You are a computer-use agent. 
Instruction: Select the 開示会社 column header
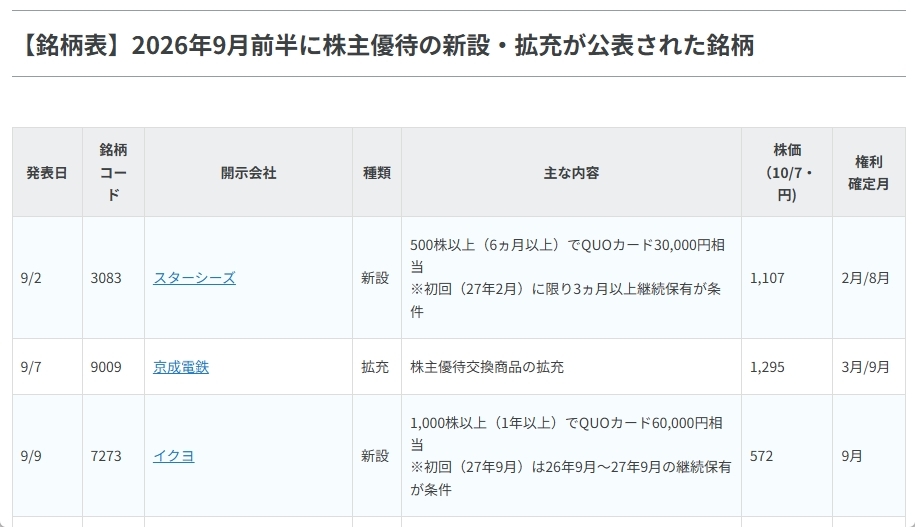pos(249,173)
